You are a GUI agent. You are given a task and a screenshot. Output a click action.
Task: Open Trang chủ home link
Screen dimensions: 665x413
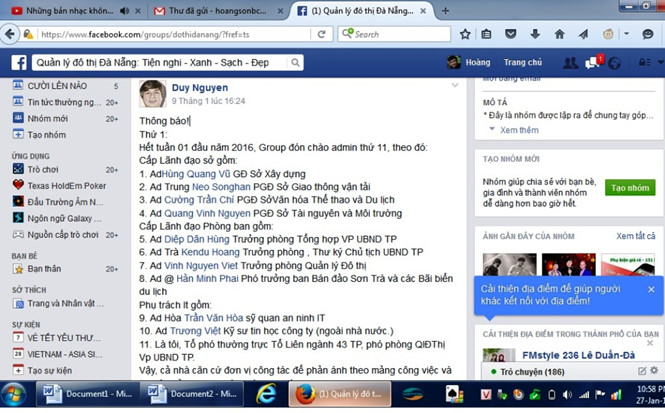(522, 62)
